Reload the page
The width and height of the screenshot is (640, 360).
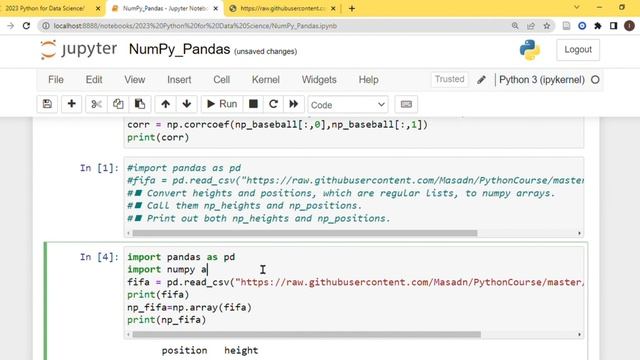[x=27, y=26]
